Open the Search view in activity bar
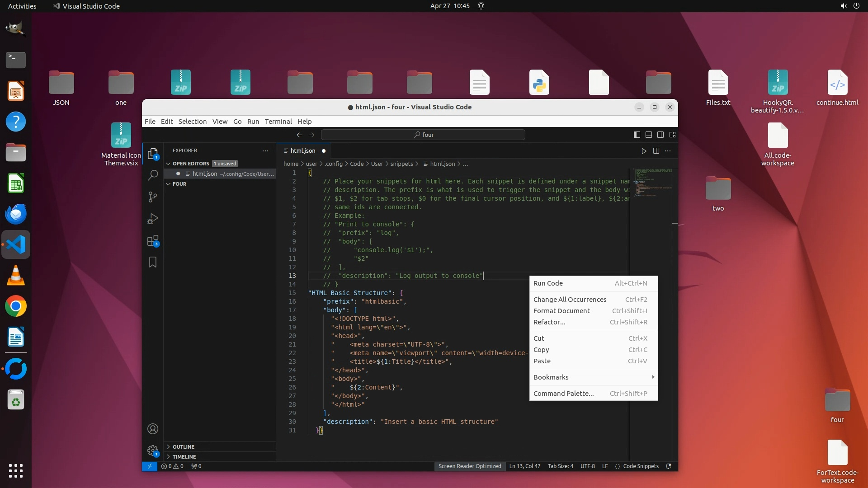This screenshot has width=868, height=488. (153, 175)
